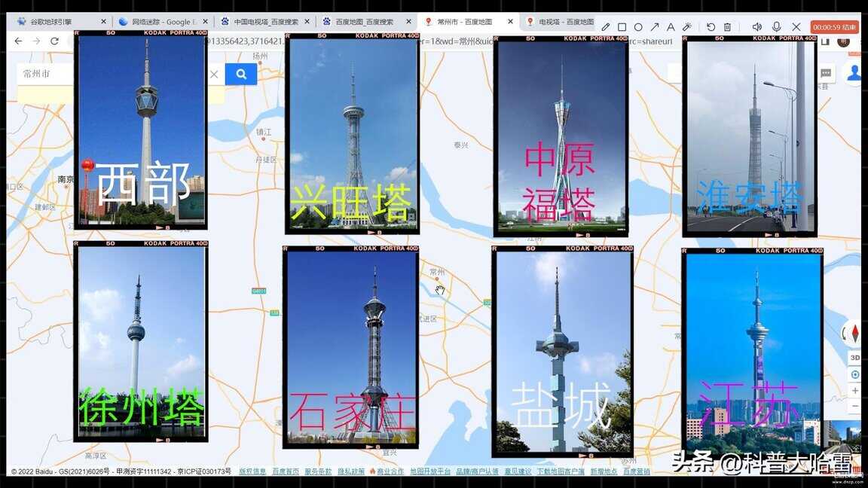Close the recording annotation toolbar
868x488 pixels.
(796, 26)
